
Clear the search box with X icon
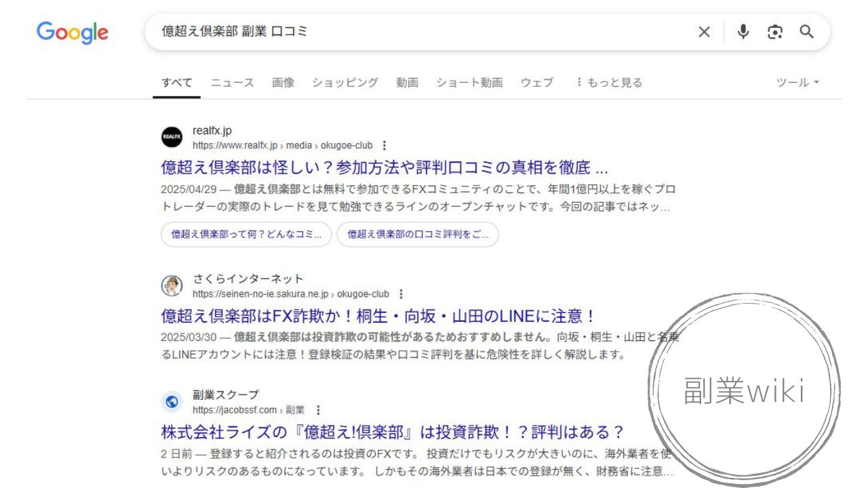point(705,32)
